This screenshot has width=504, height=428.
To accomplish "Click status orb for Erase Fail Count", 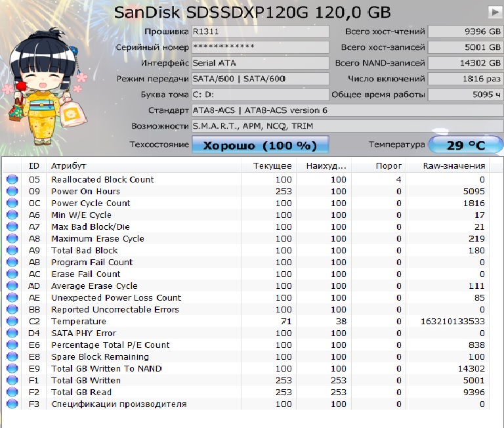I will click(x=12, y=274).
